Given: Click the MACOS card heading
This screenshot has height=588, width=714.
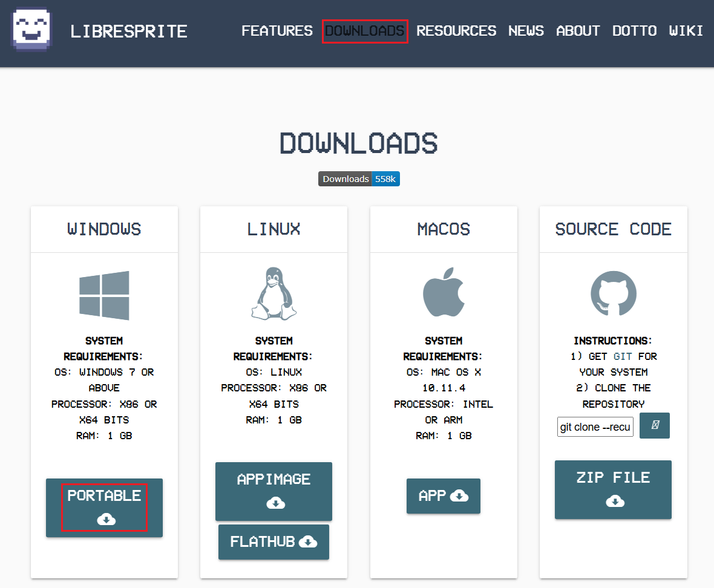Looking at the screenshot, I should [444, 229].
